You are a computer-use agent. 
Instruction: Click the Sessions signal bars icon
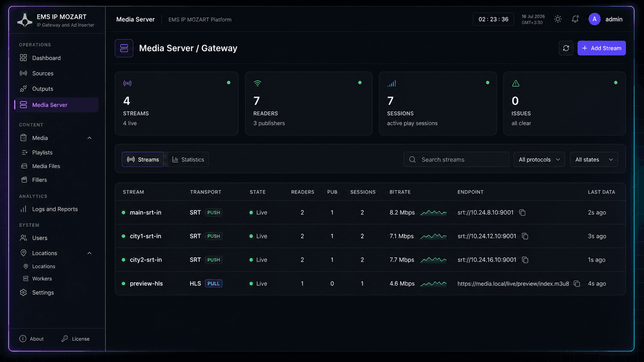392,83
